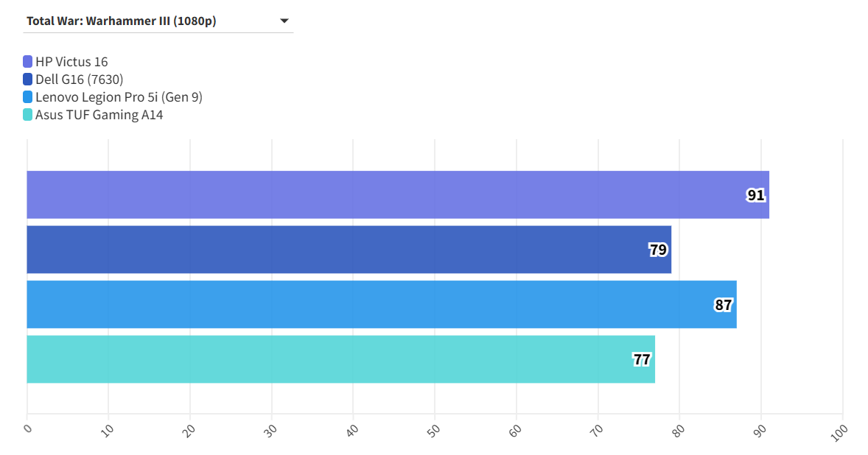Click the Dell G16 (7630) legend color swatch

(28, 80)
